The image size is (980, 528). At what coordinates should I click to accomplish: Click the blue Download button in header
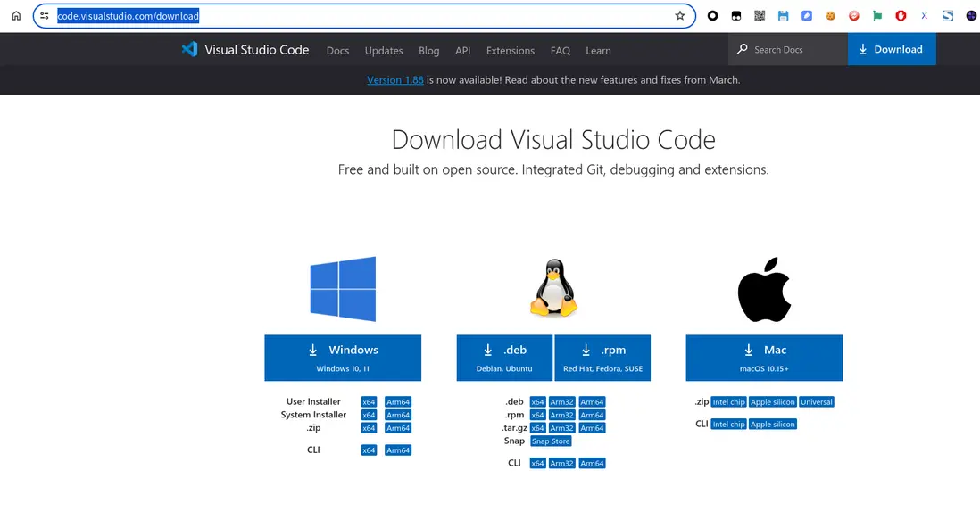pyautogui.click(x=891, y=49)
